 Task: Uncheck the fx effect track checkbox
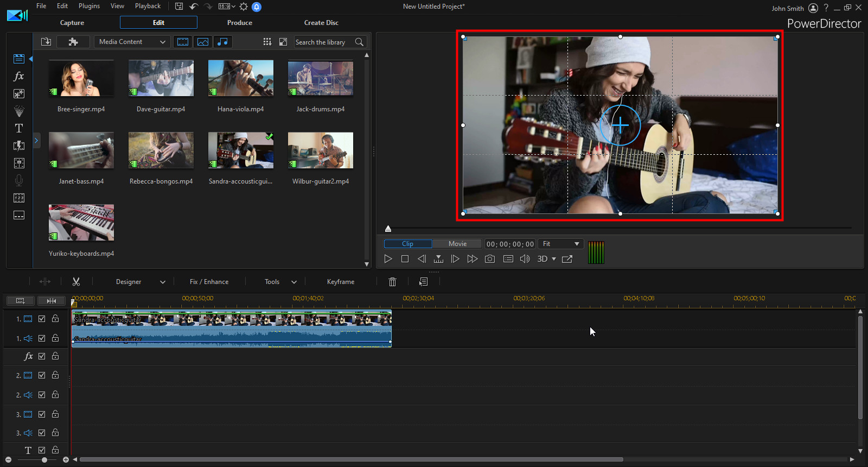(42, 356)
